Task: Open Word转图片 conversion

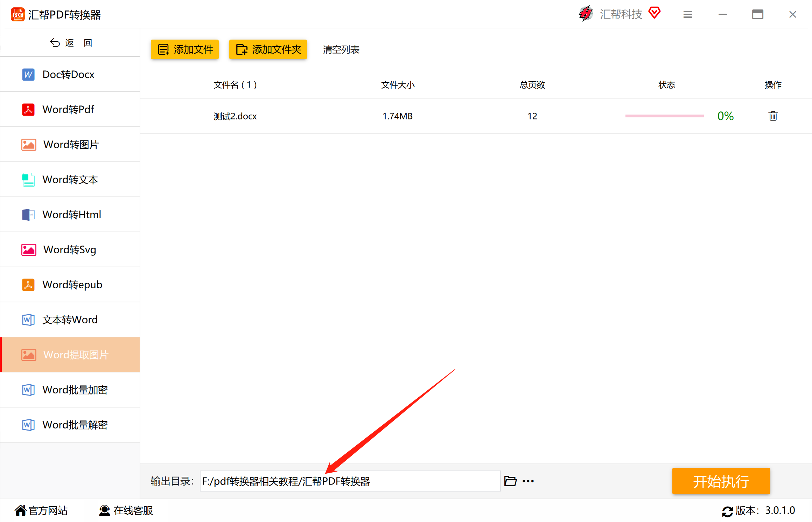Action: click(70, 144)
